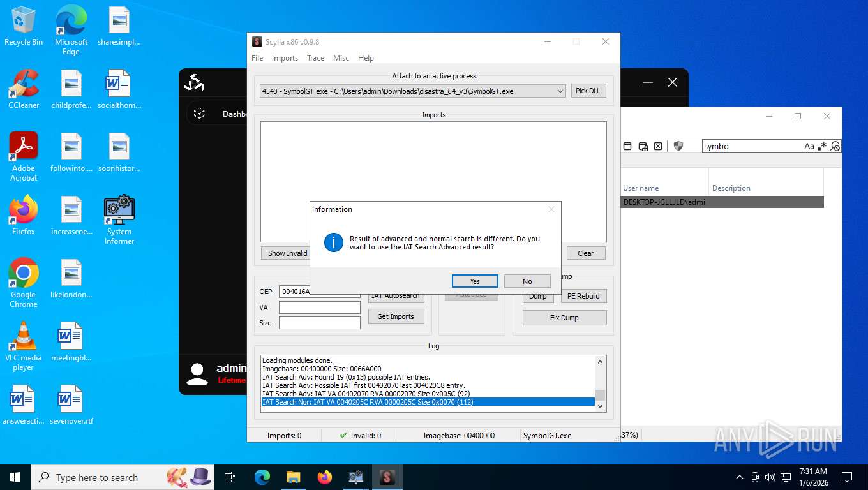Click the Task View taskbar button
This screenshot has width=868, height=490.
(230, 477)
